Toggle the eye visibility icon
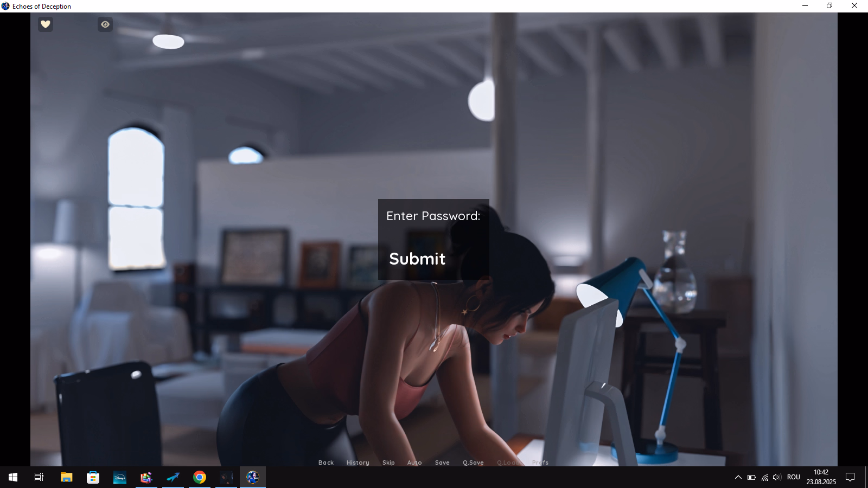Viewport: 868px width, 488px height. (x=105, y=24)
